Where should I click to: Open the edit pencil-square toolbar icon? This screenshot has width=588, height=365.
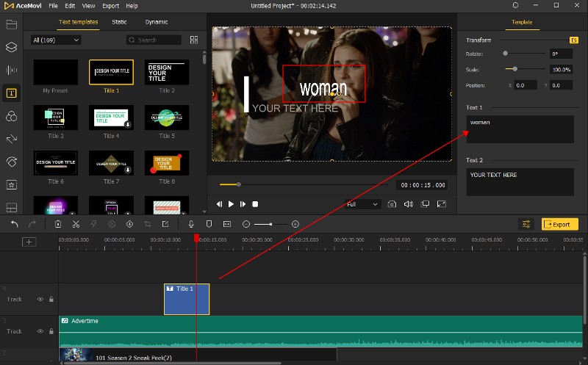pos(165,224)
